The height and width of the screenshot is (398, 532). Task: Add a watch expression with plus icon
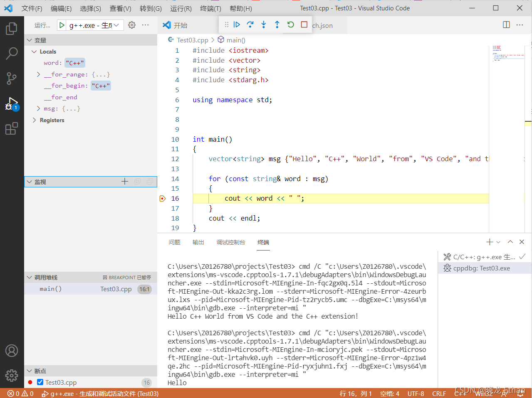click(125, 182)
